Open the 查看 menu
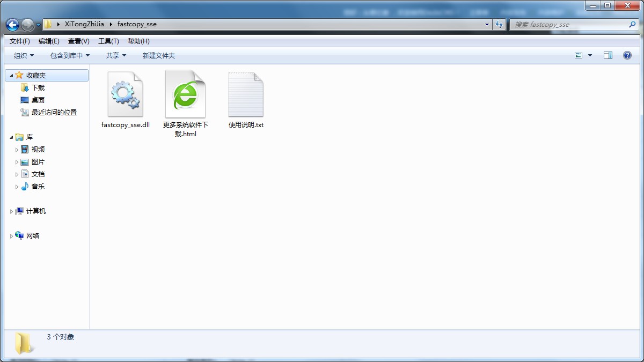 [x=78, y=41]
